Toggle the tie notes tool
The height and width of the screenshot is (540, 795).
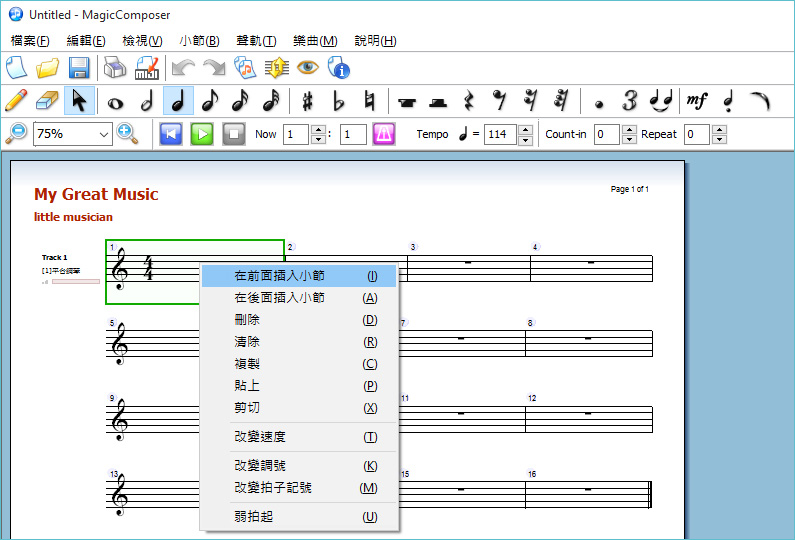point(660,101)
